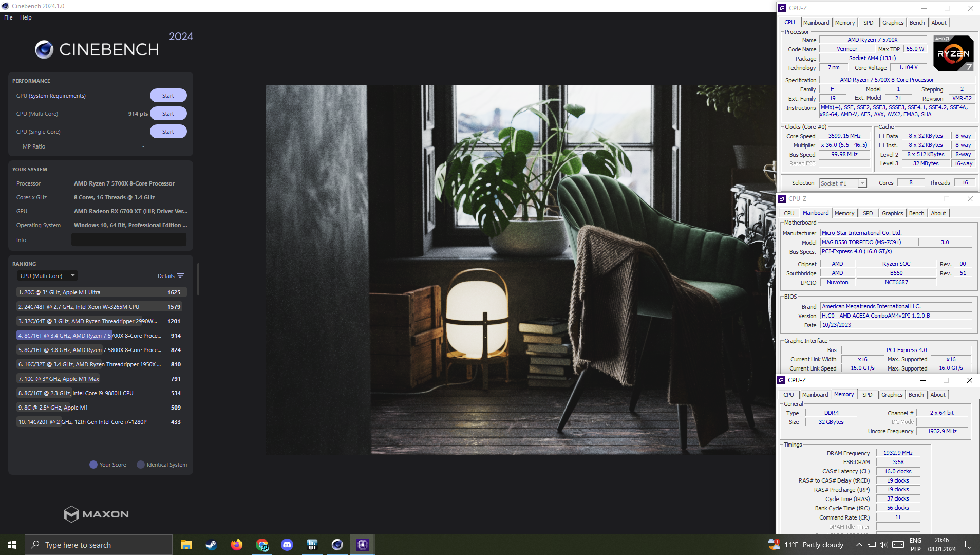The image size is (980, 555).
Task: Open Firefox from the taskbar
Action: point(236,545)
